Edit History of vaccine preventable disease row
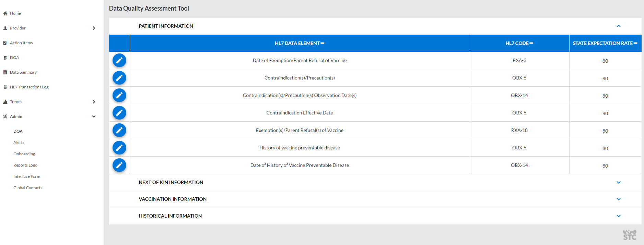This screenshot has height=245, width=644. click(x=119, y=148)
